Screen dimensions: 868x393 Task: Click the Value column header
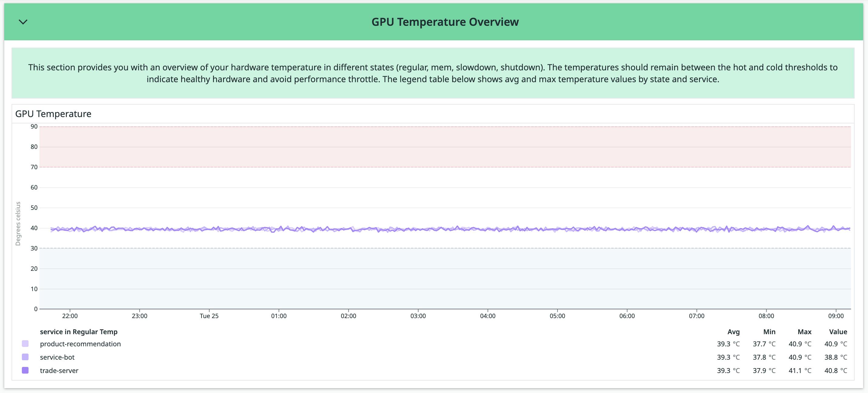(838, 331)
